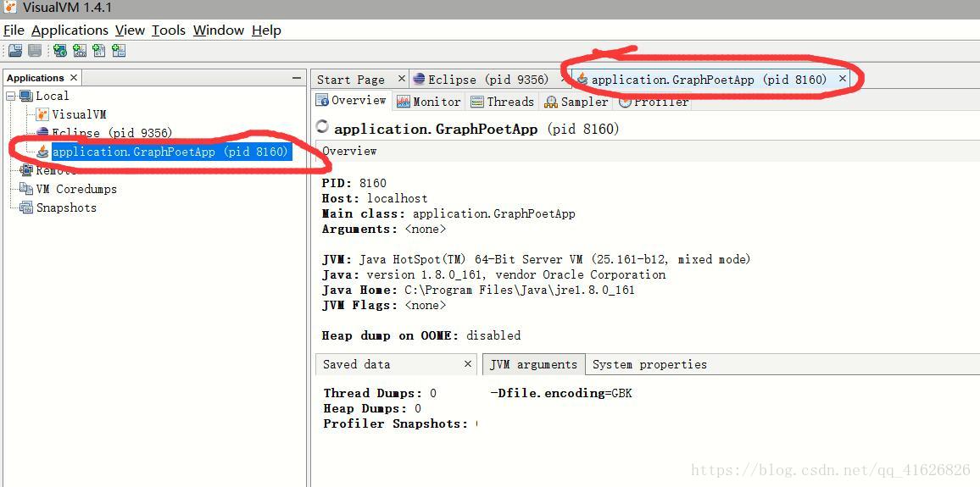Click the "Java: version 1.8.0_161" line
The height and width of the screenshot is (487, 980).
point(493,274)
